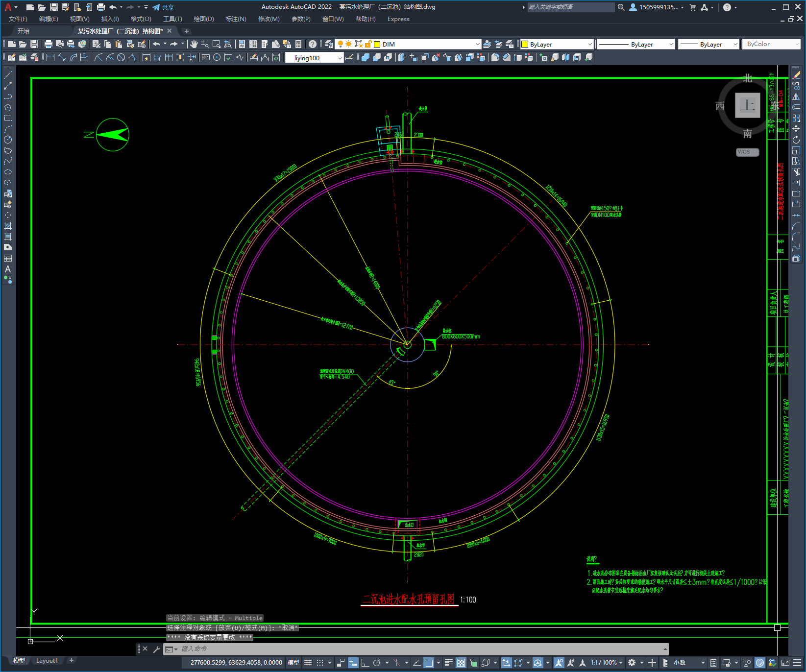Select the Line tool in draw toolbar
This screenshot has width=806, height=672.
click(8, 75)
